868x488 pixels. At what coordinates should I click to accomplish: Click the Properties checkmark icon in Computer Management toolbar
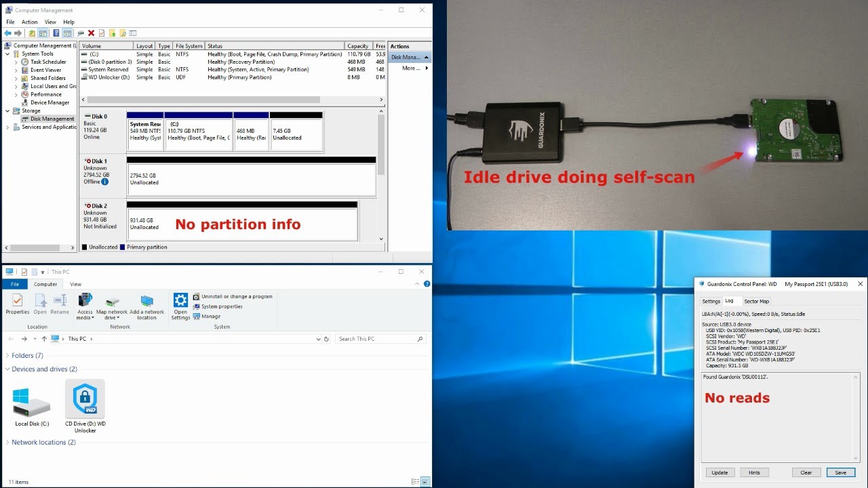click(102, 33)
